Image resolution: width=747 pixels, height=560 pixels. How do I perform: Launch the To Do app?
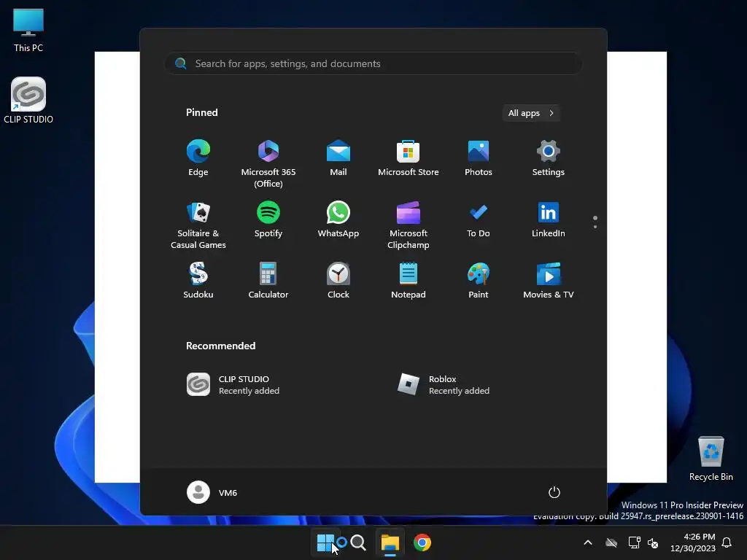coord(479,220)
